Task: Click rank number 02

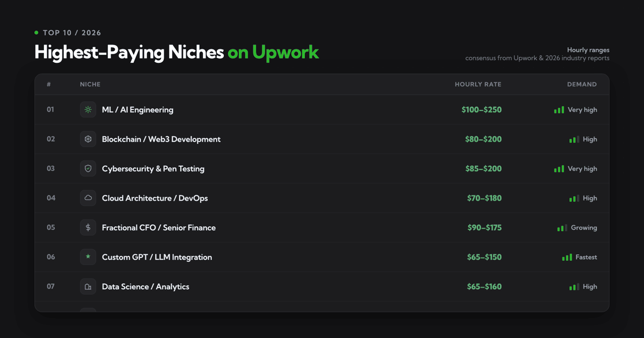Action: tap(50, 139)
